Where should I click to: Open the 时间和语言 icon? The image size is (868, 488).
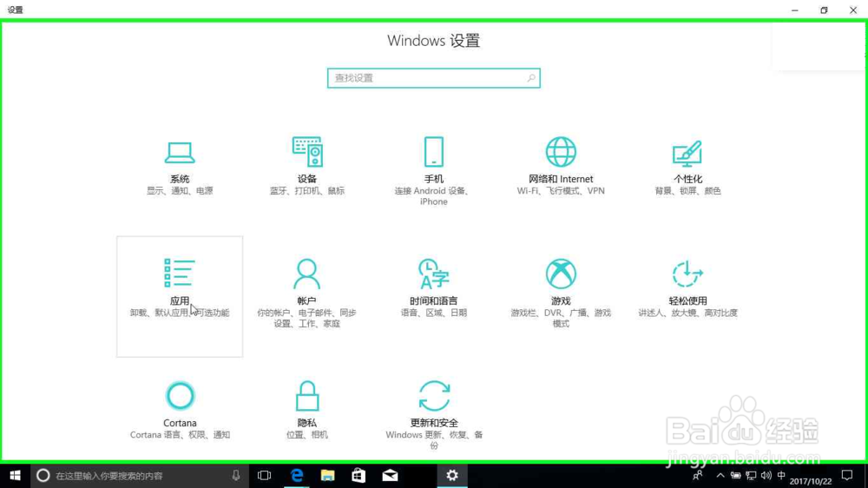coord(433,274)
